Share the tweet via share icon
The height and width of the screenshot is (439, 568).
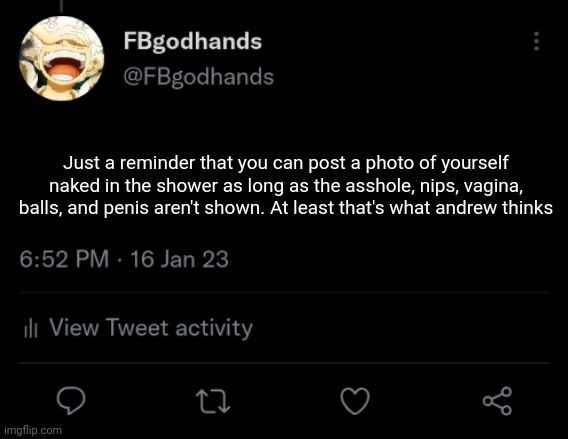497,401
